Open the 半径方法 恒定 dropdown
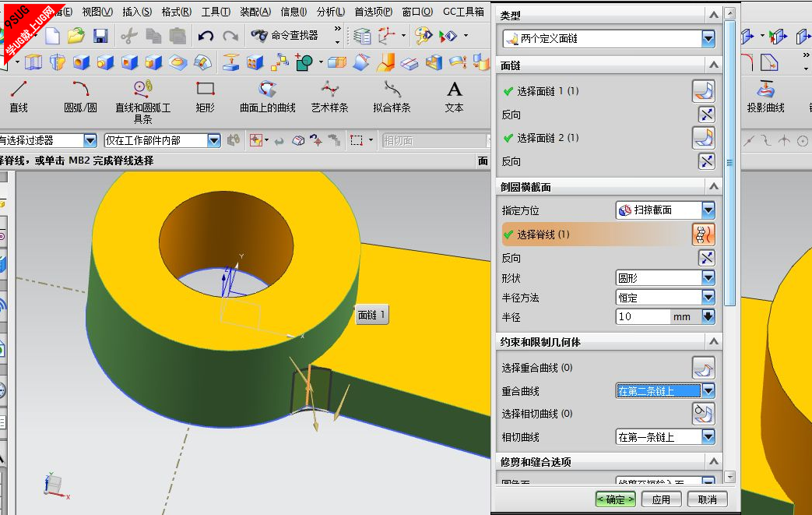 pos(708,298)
